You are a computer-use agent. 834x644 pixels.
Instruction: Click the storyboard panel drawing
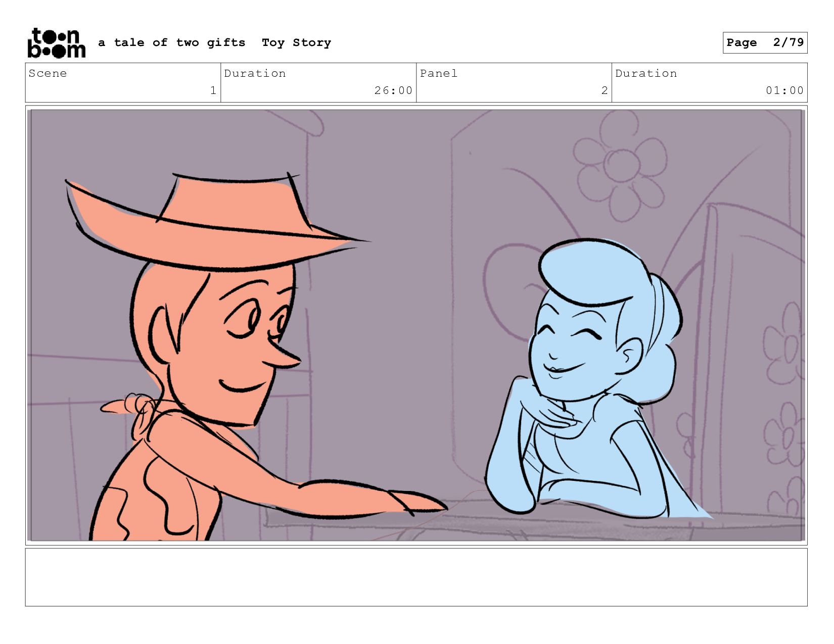(x=416, y=325)
